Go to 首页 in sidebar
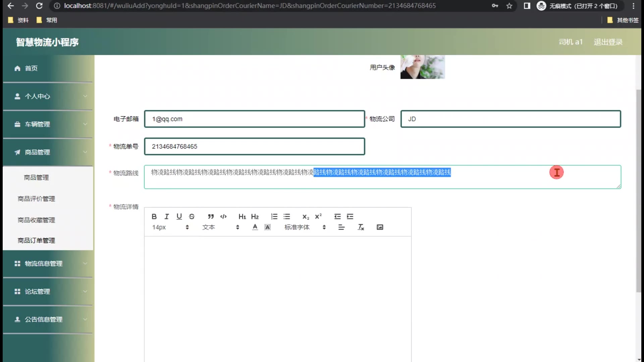644x362 pixels. [48, 68]
